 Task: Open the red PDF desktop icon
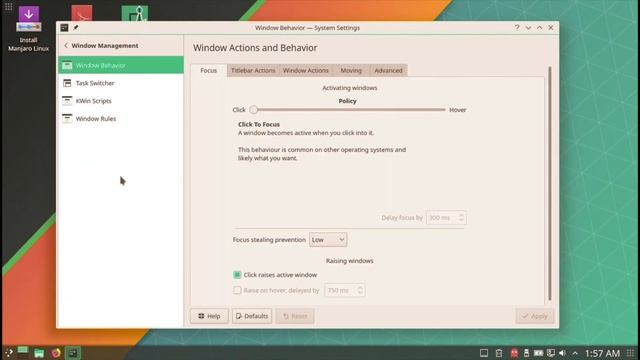pos(82,13)
